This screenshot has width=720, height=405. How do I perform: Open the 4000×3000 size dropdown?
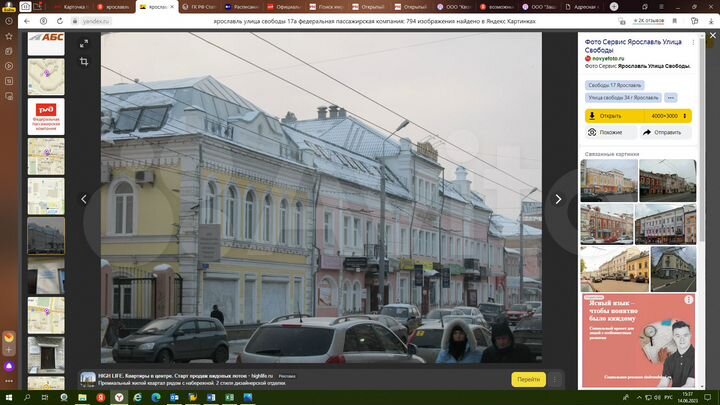tap(669, 116)
